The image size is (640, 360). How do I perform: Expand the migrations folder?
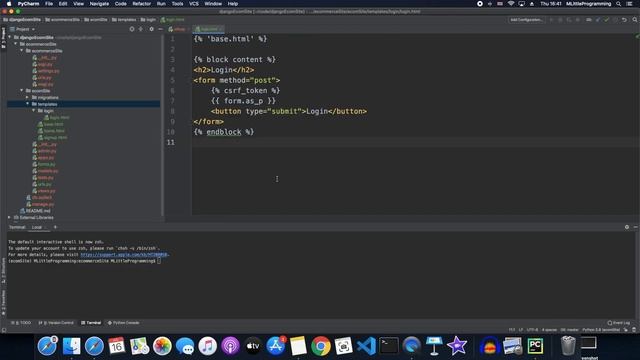(27, 97)
